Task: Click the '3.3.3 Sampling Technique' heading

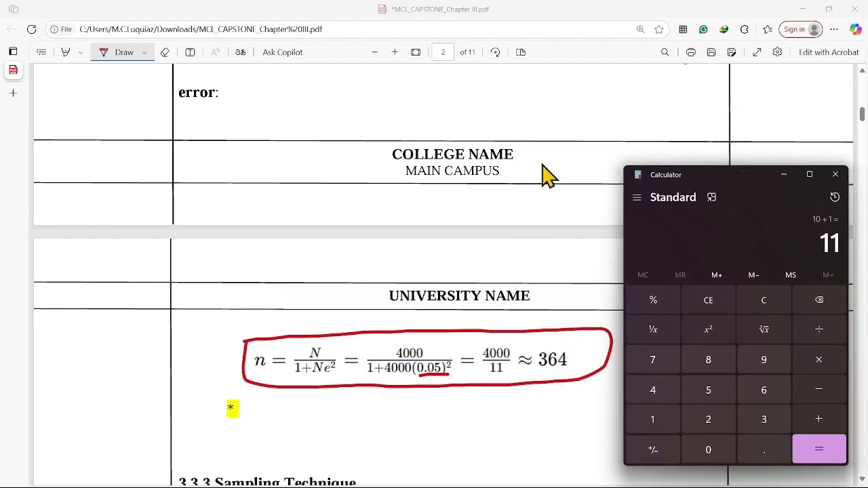Action: (267, 482)
